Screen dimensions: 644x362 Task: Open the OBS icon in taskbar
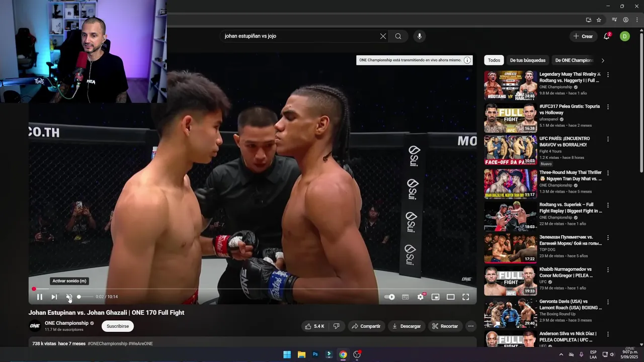[357, 354]
